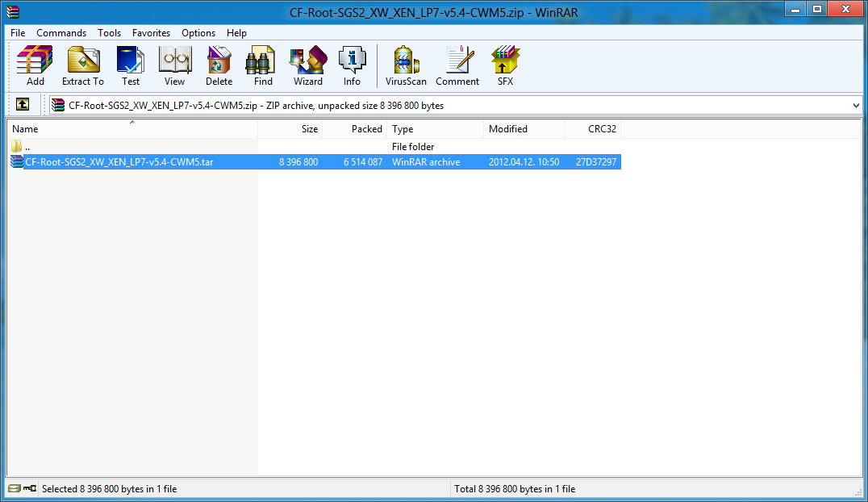Run the Test archive tool

131,66
